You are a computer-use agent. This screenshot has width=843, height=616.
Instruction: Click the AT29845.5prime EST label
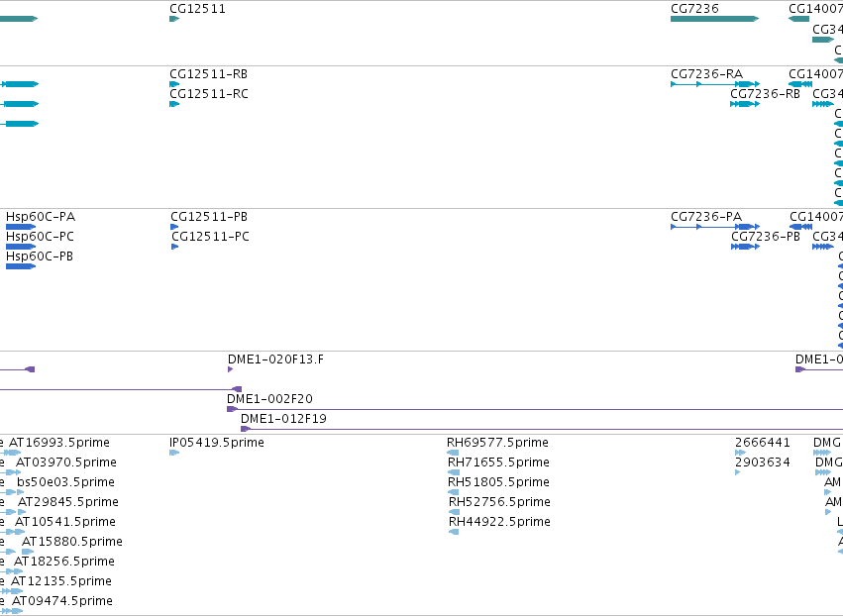tap(68, 502)
